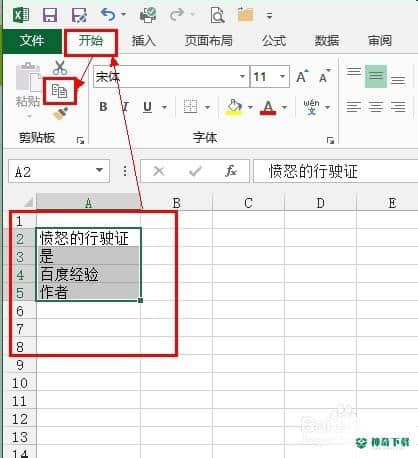
Task: Open the 文件 tab
Action: (x=32, y=41)
